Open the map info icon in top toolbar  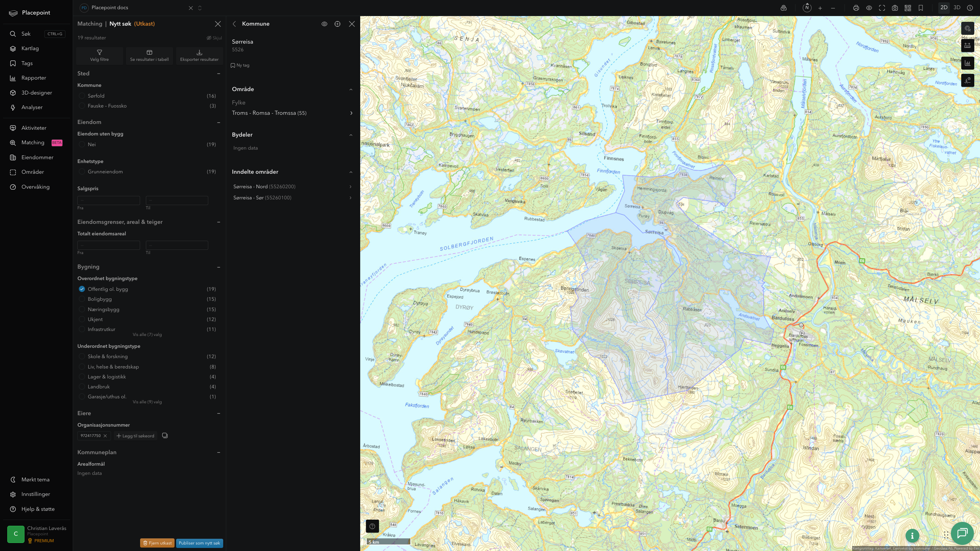click(970, 8)
